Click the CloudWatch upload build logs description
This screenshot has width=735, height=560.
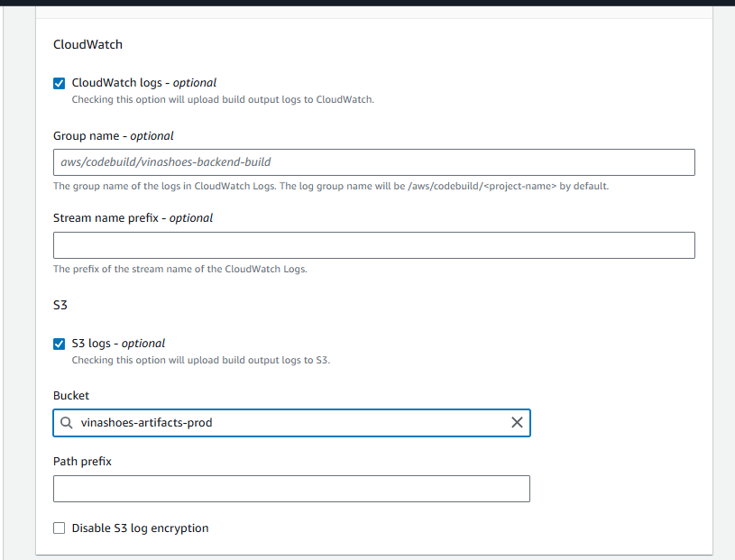pyautogui.click(x=222, y=100)
